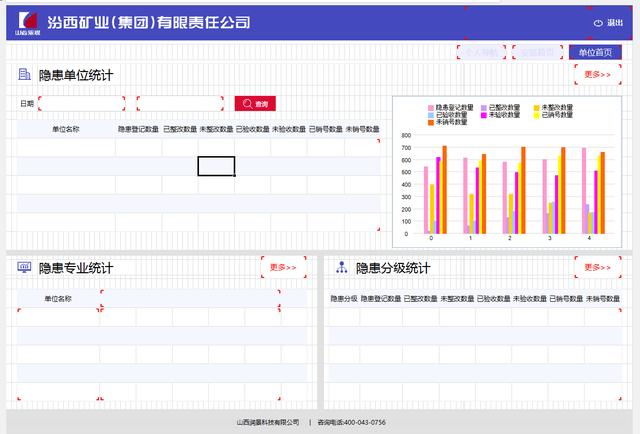Click 隐患分级 column header in bottom-right table
Screen dimensions: 640x434
343,298
